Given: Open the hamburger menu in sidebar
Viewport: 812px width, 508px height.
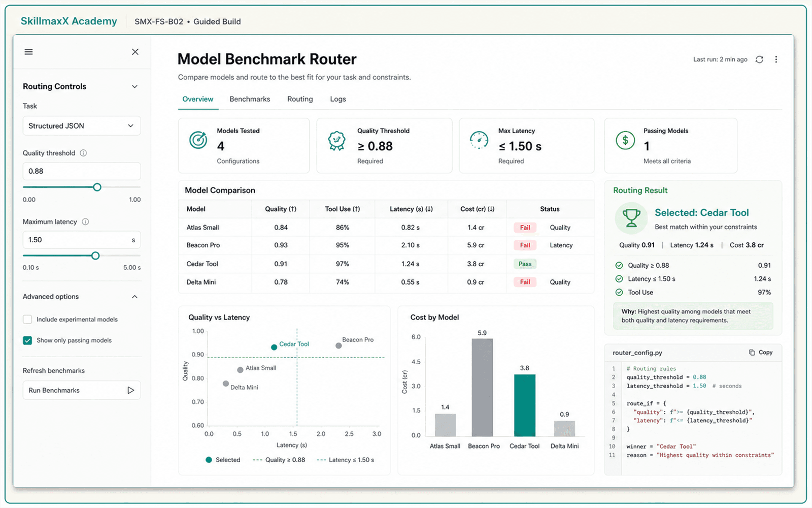Looking at the screenshot, I should click(29, 52).
